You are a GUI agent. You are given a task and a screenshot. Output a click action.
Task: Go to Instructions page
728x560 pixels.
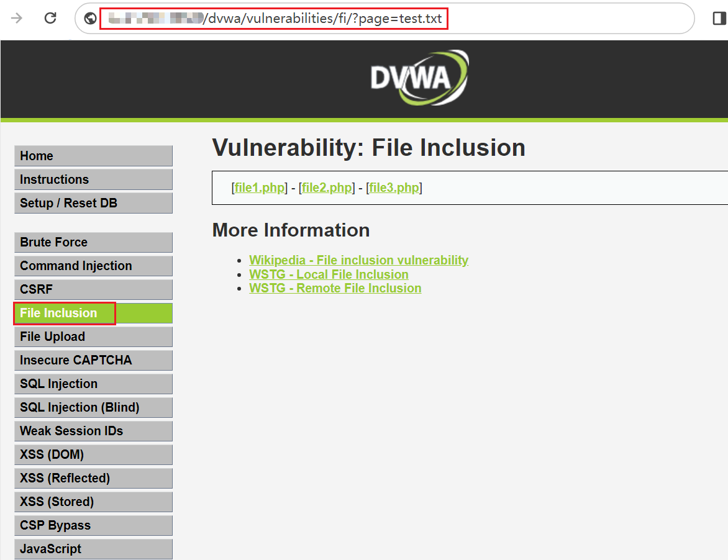93,179
